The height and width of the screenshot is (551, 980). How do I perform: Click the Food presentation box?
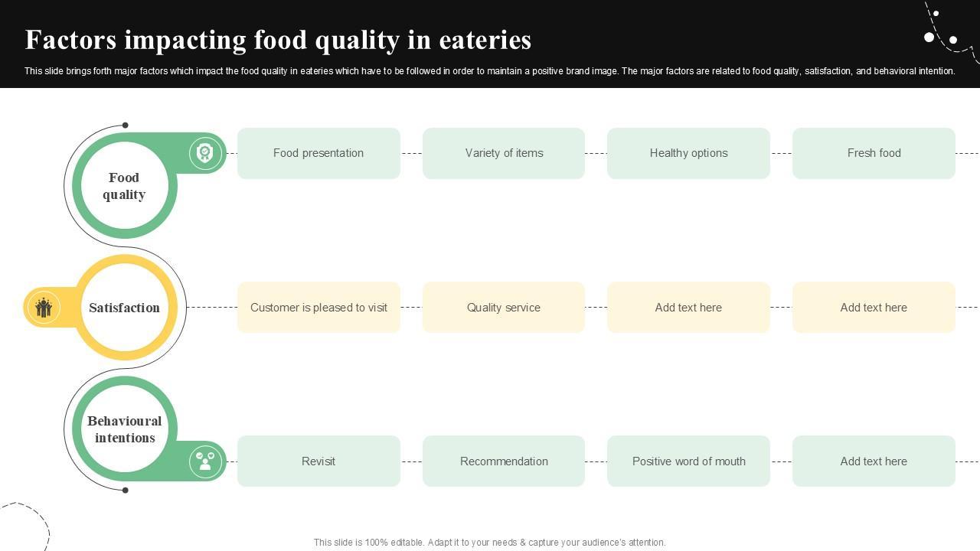coord(318,153)
